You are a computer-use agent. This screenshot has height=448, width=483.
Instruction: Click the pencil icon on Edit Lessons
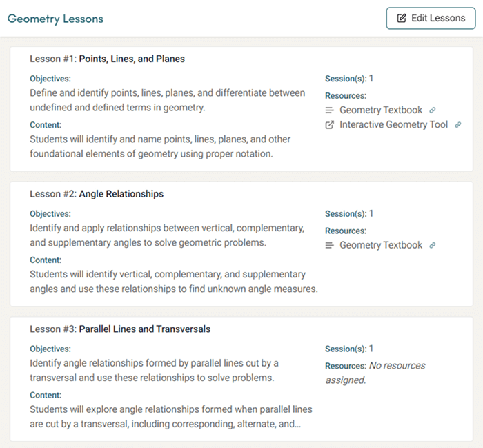click(x=401, y=19)
